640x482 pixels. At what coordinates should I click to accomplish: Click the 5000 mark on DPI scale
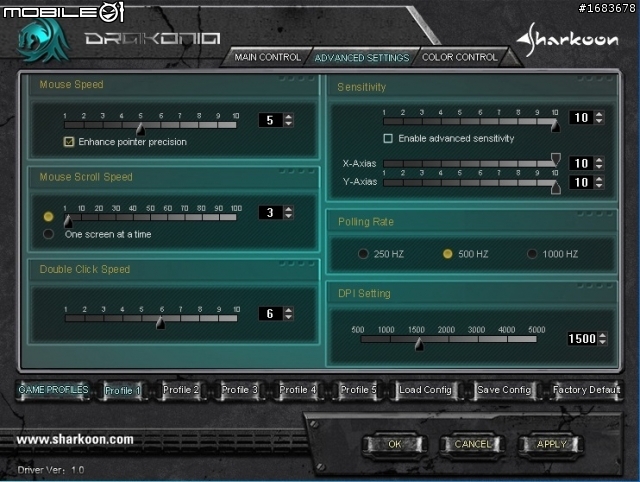[x=536, y=330]
